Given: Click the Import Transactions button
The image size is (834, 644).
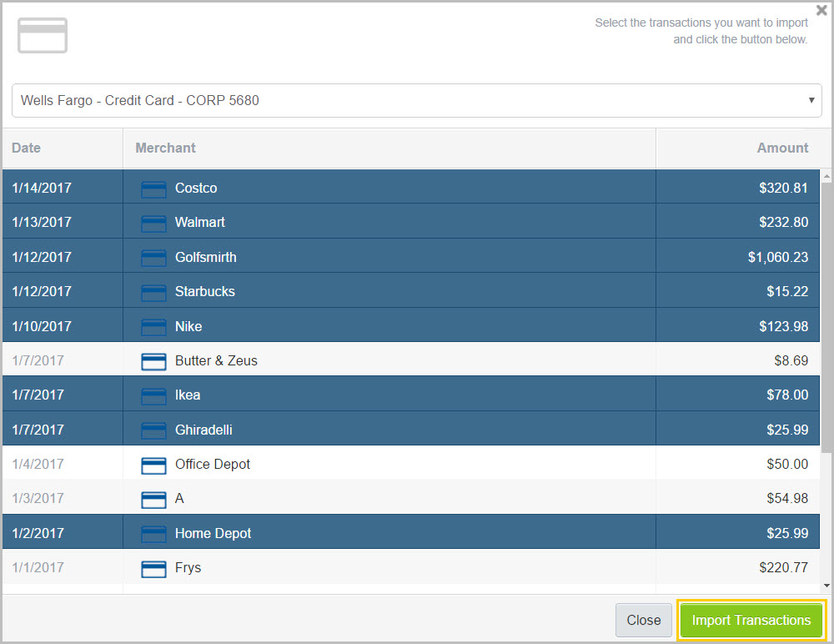Looking at the screenshot, I should [751, 620].
